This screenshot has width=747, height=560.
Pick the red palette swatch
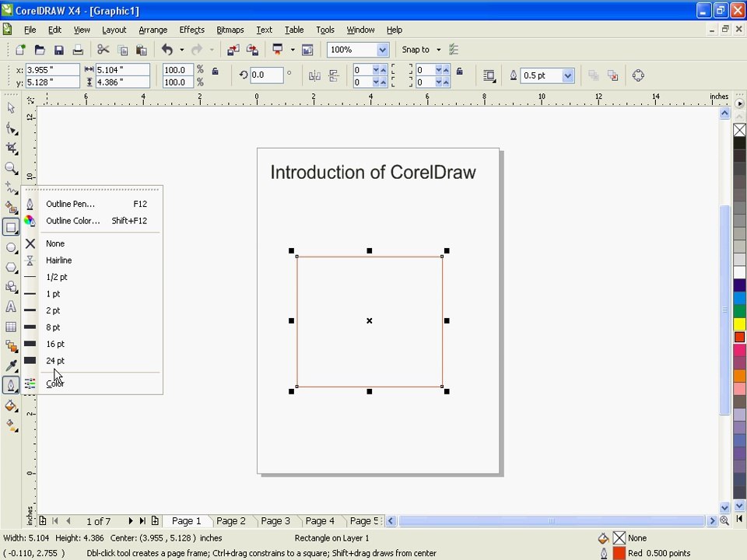pos(739,337)
